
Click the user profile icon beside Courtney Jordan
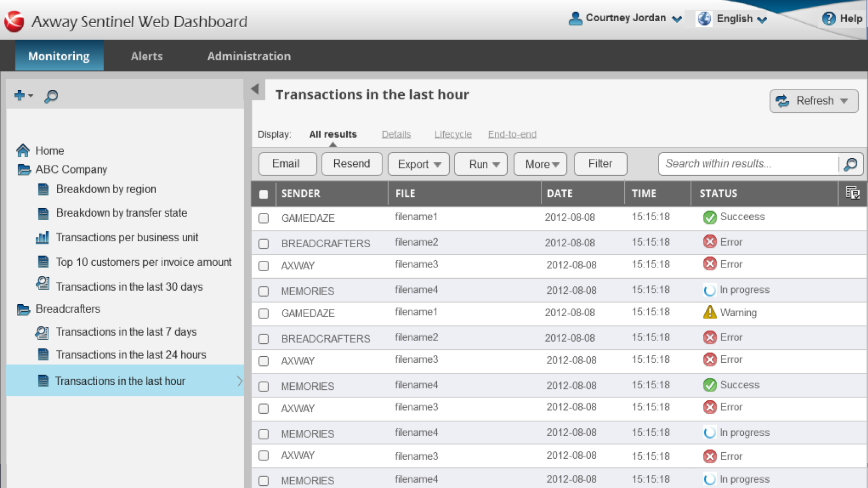(575, 18)
